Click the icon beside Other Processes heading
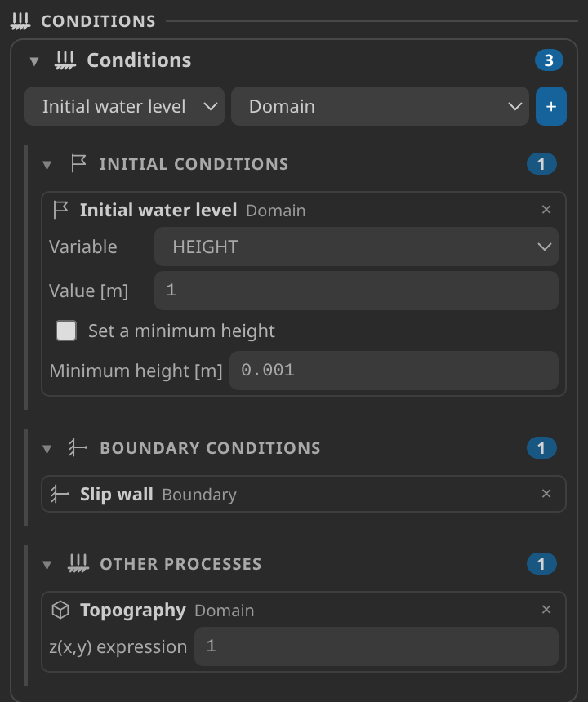Screen dimensions: 588x702 point(78,563)
